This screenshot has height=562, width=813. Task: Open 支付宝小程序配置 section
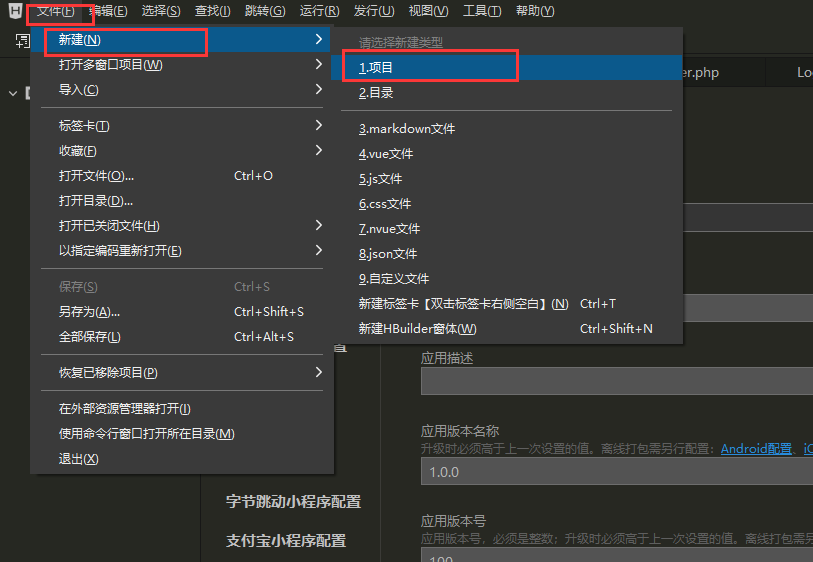point(286,541)
